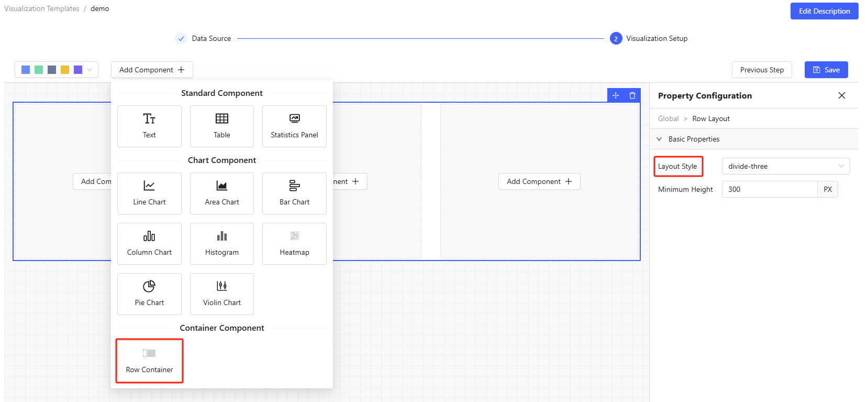
Task: Choose the Line Chart component
Action: tap(149, 193)
